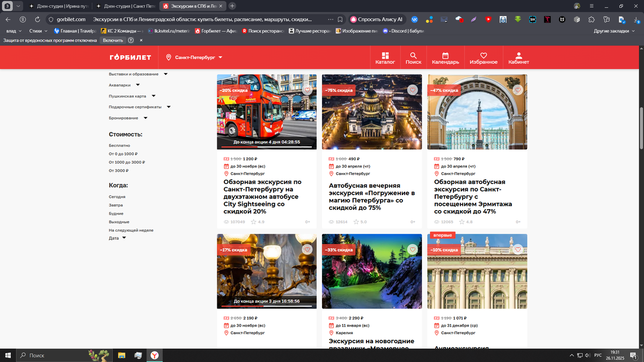The height and width of the screenshot is (362, 644).
Task: Open the Главная Travelpayouts bookmark
Action: point(75,31)
